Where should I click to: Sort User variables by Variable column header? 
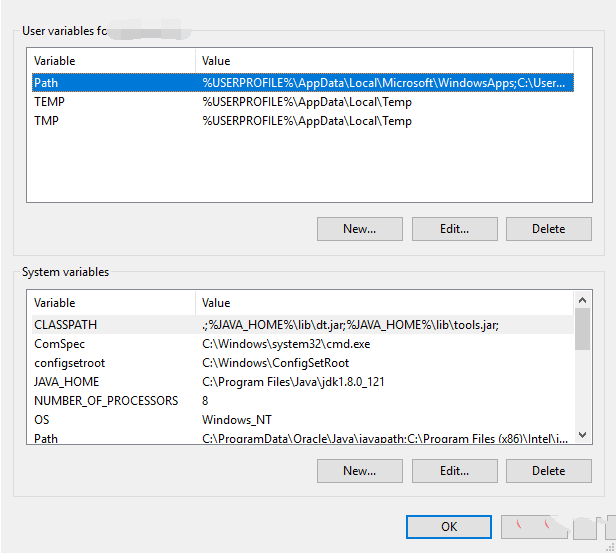(x=110, y=61)
